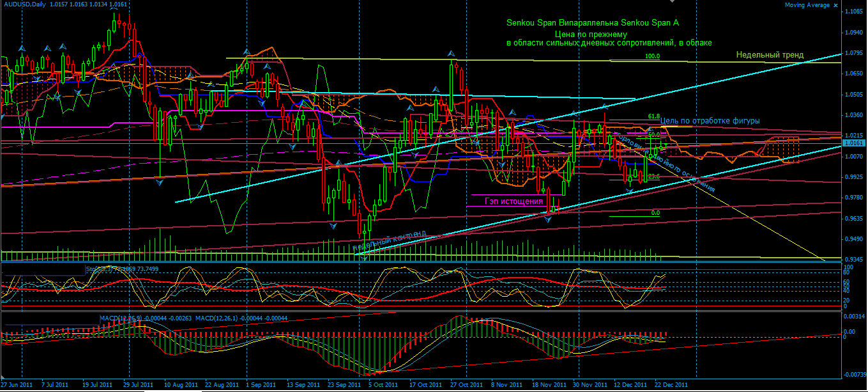Click the 5 Oct 2011 date on time axis
Viewport: 868px width, 392px height.
(385, 385)
